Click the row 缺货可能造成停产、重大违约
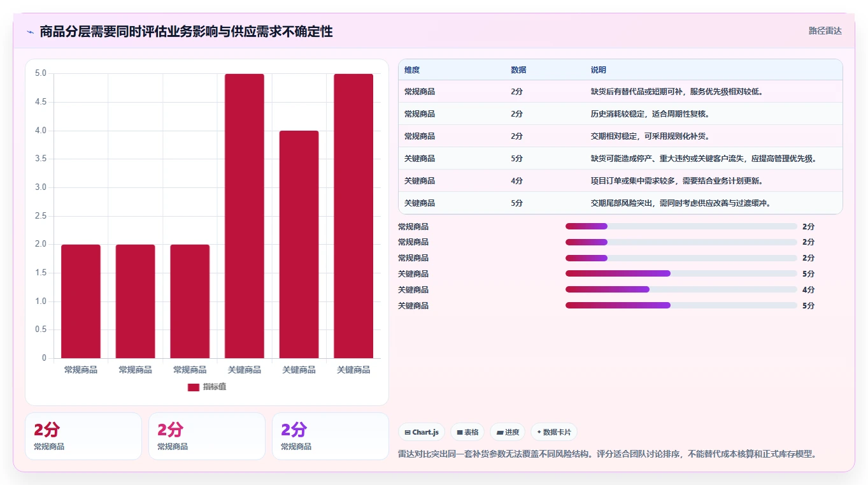The height and width of the screenshot is (485, 868). tap(620, 158)
